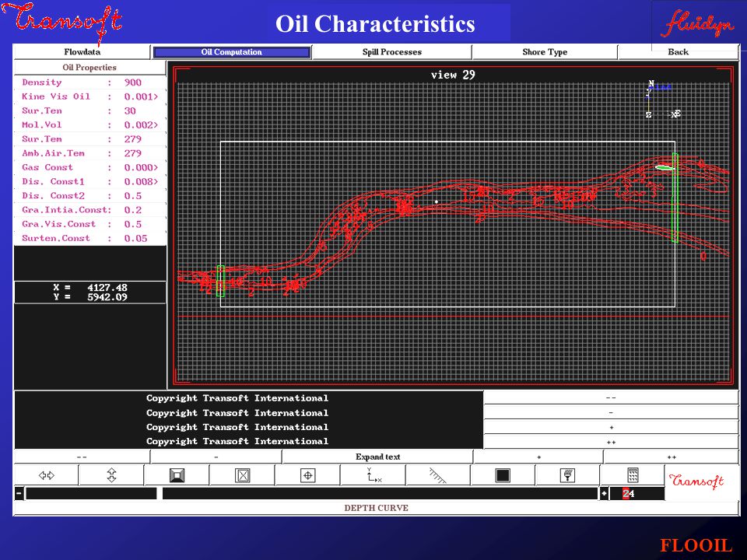Click the crossed-box fit view icon

tap(243, 475)
